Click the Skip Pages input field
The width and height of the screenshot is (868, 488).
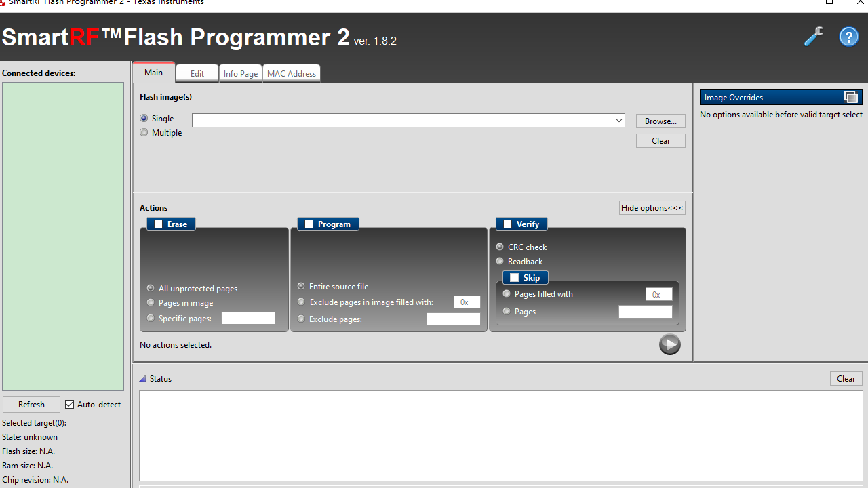pos(646,312)
